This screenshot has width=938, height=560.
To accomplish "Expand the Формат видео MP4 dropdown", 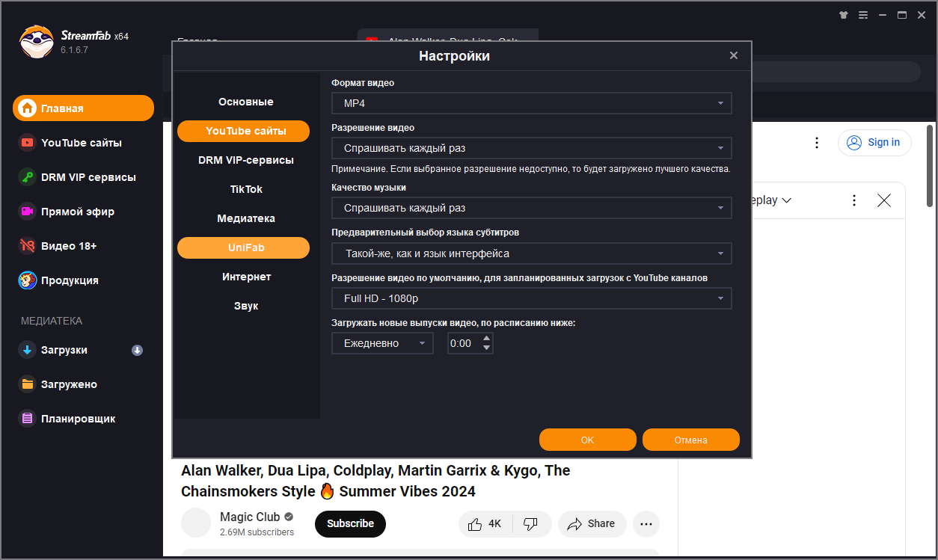I will coord(531,103).
